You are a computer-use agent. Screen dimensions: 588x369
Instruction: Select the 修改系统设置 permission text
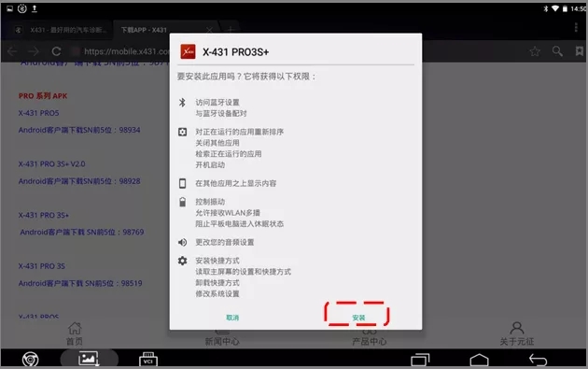[217, 293]
